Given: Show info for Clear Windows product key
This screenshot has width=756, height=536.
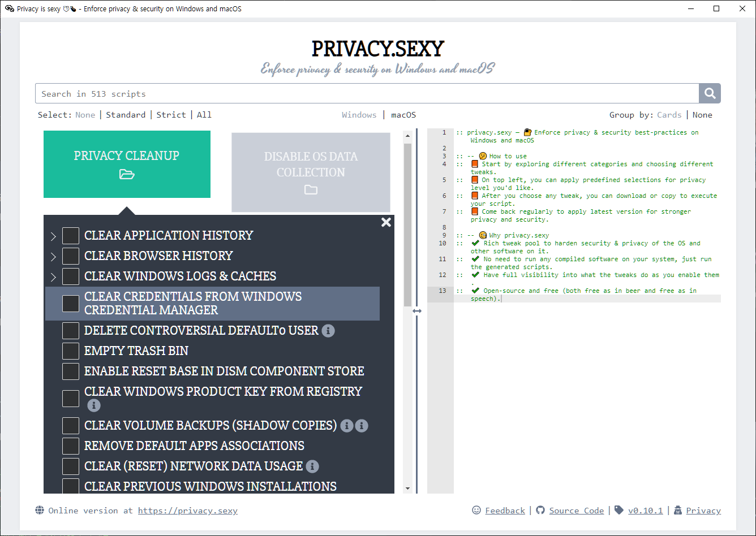Looking at the screenshot, I should 94,405.
